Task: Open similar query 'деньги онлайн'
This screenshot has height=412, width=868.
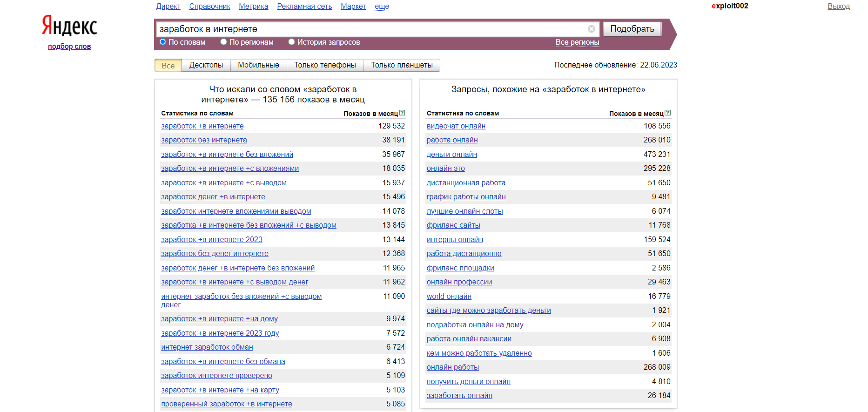Action: (452, 155)
